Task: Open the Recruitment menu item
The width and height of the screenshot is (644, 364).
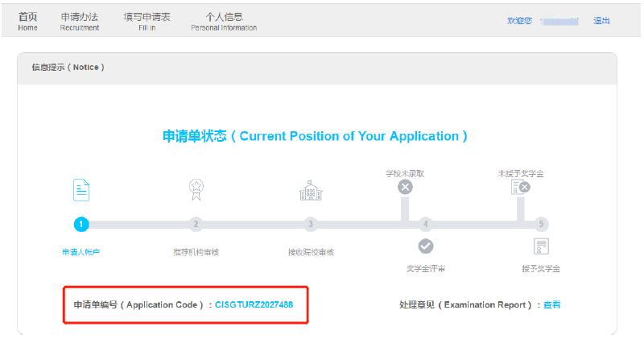Action: click(79, 21)
